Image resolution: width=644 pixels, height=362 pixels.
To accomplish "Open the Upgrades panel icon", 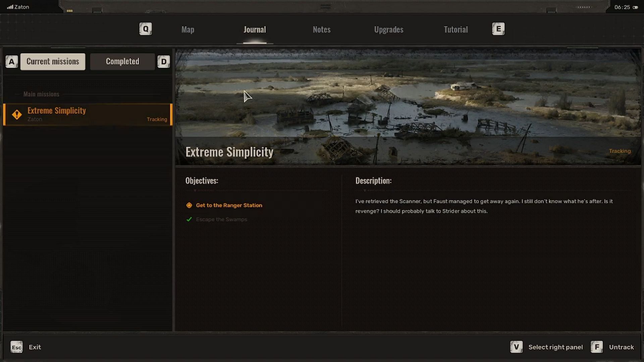I will [389, 29].
